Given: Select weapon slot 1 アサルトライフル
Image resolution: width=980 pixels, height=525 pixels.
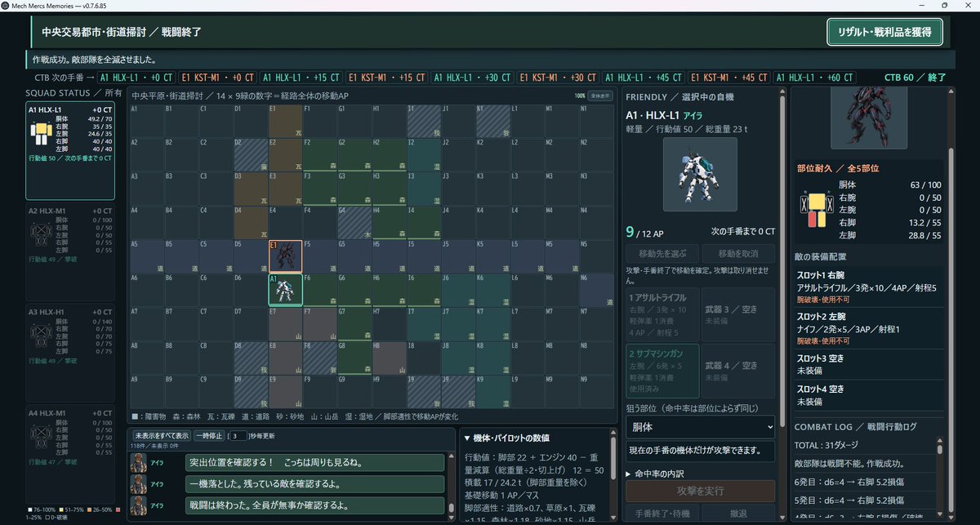Looking at the screenshot, I should click(662, 314).
